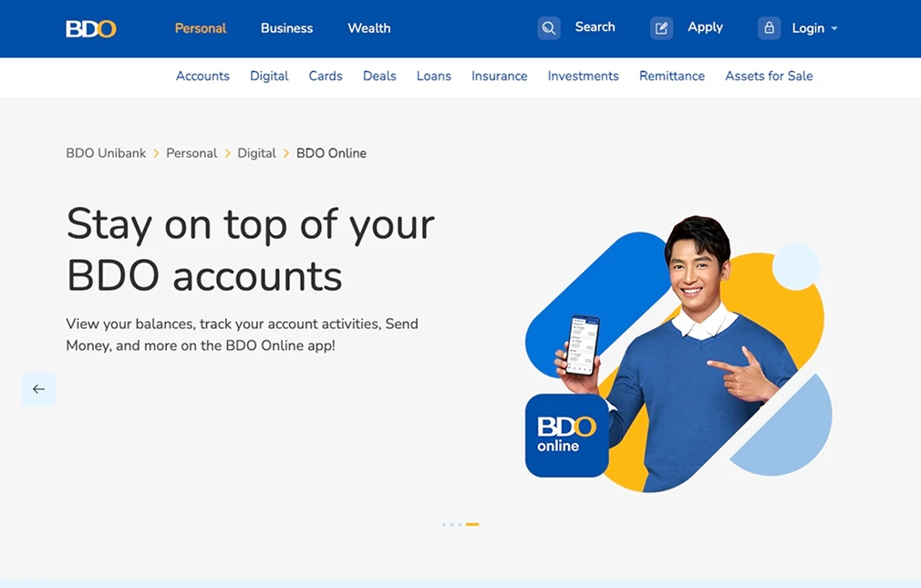Open the Investments page

(583, 76)
